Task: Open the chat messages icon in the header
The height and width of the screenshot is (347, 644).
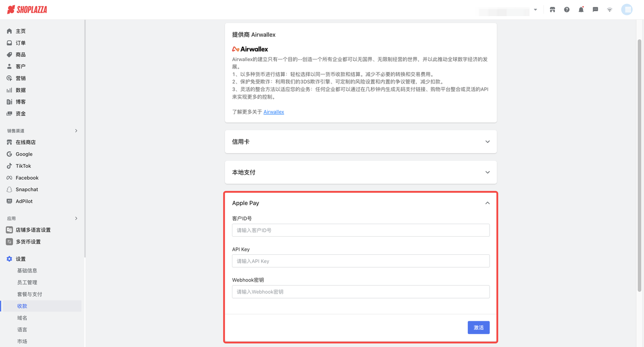Action: [595, 9]
